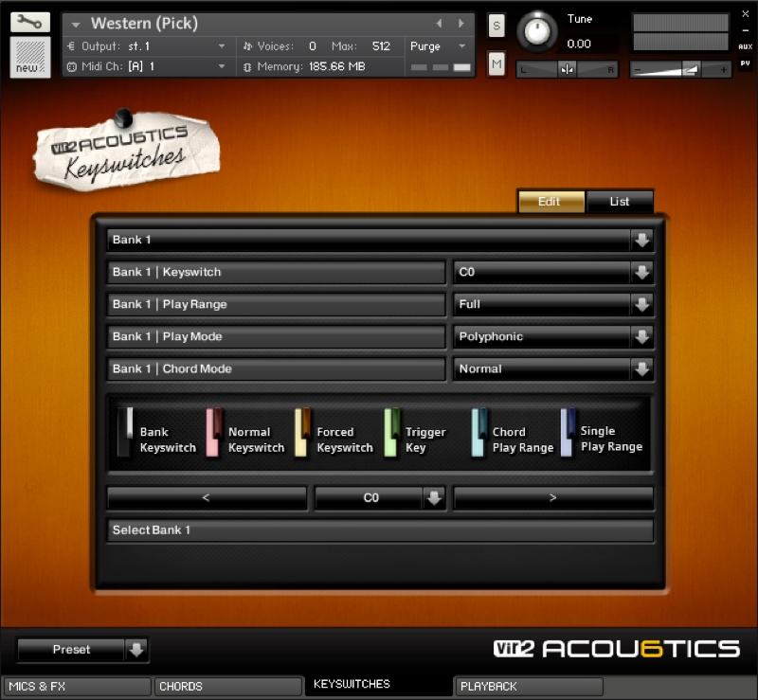Screen dimensions: 758x700
Task: Select next instrument with right arrow
Action: click(x=460, y=23)
